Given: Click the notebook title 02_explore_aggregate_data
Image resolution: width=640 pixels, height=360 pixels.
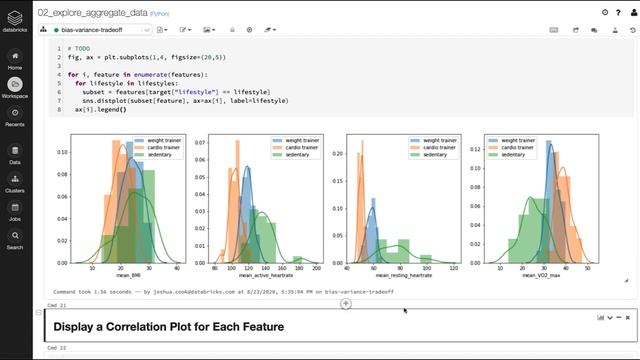Looking at the screenshot, I should click(93, 13).
